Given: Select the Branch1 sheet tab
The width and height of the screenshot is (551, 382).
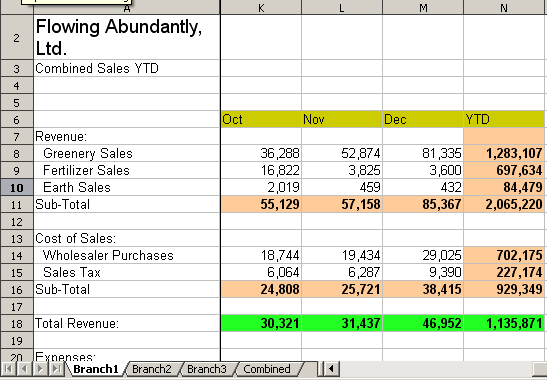Looking at the screenshot, I should 95,369.
